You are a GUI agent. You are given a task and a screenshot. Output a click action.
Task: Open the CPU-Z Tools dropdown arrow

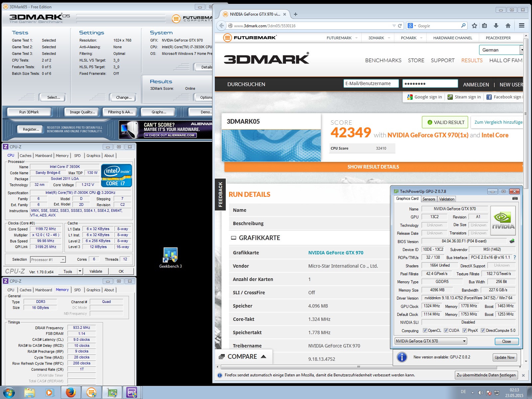click(79, 271)
